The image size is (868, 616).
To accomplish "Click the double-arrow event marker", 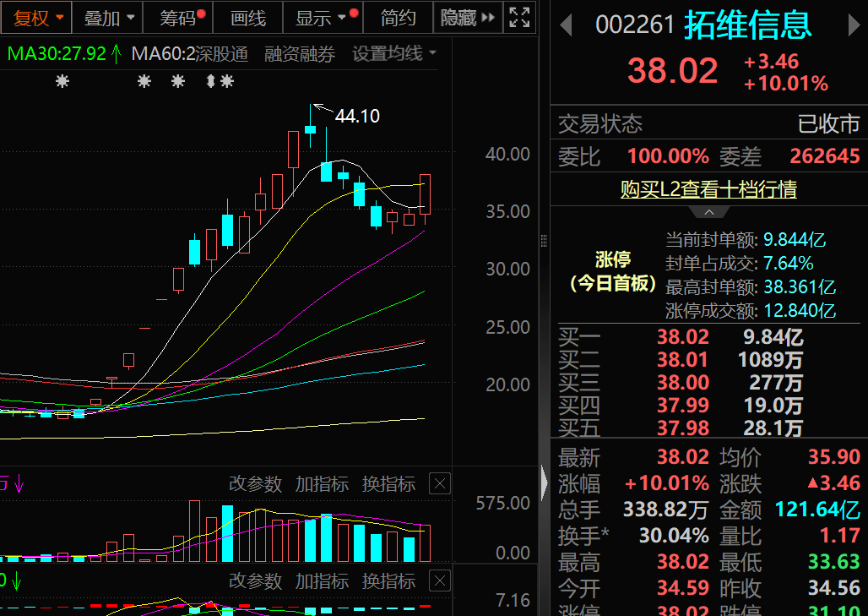I will coord(210,82).
